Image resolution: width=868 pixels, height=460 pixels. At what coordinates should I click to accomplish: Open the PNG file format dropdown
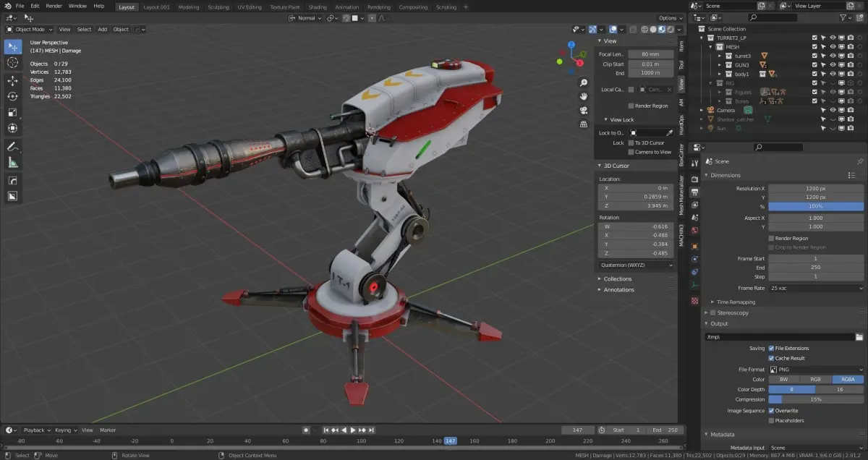tap(816, 369)
